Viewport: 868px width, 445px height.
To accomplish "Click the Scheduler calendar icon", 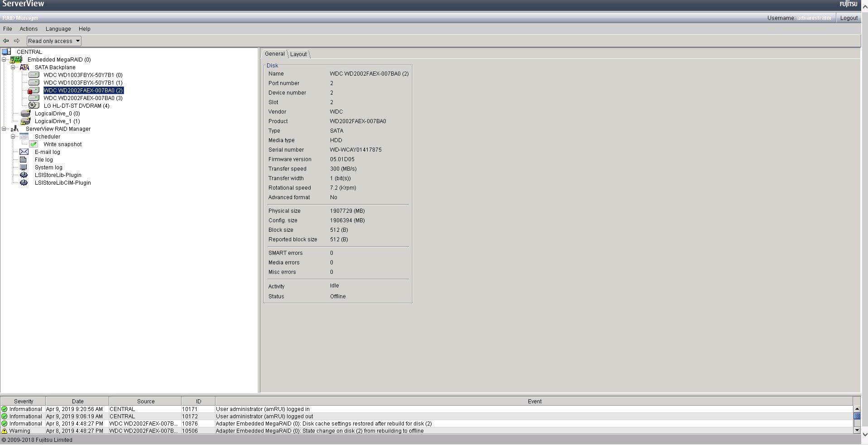I will [24, 136].
